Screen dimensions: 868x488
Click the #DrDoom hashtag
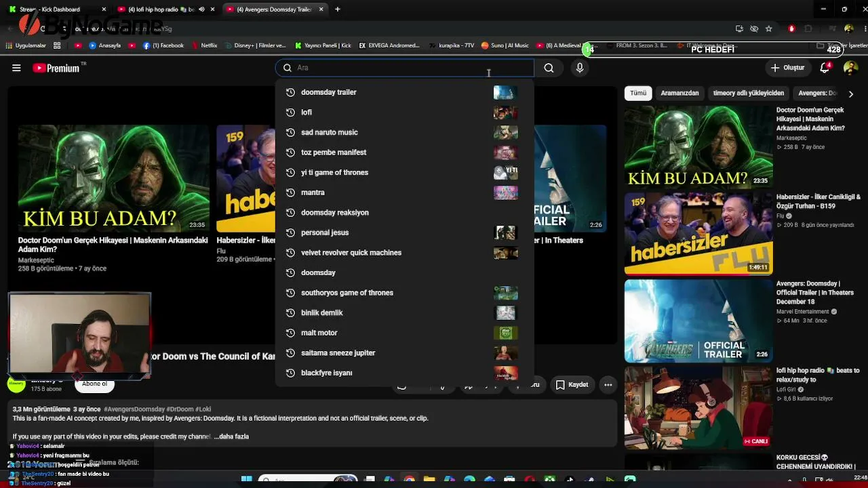(x=180, y=409)
